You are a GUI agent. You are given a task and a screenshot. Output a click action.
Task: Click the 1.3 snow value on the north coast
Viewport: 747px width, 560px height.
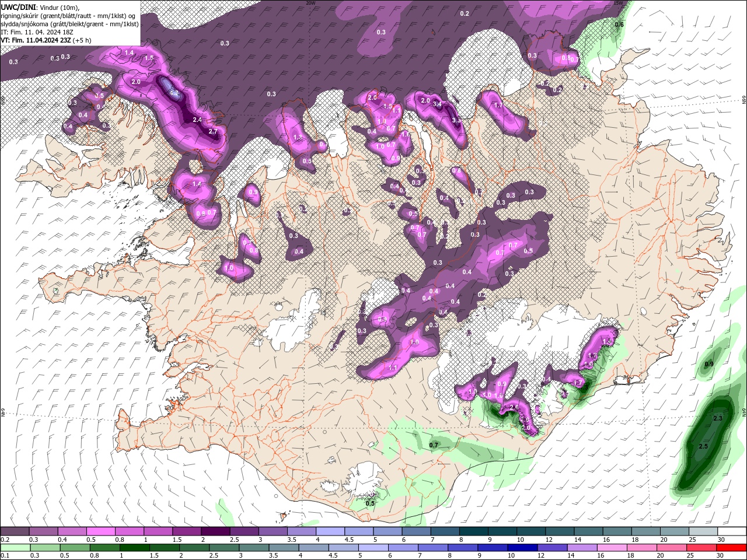(x=297, y=137)
